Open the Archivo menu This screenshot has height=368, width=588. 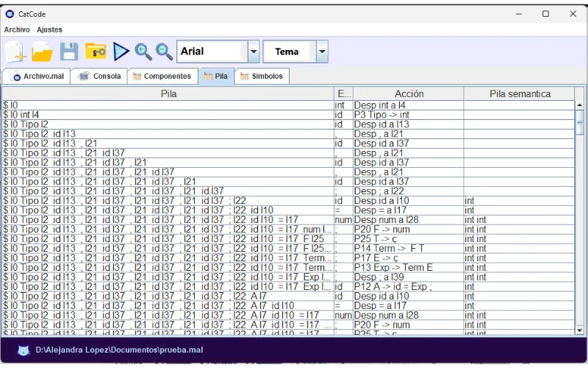click(17, 29)
